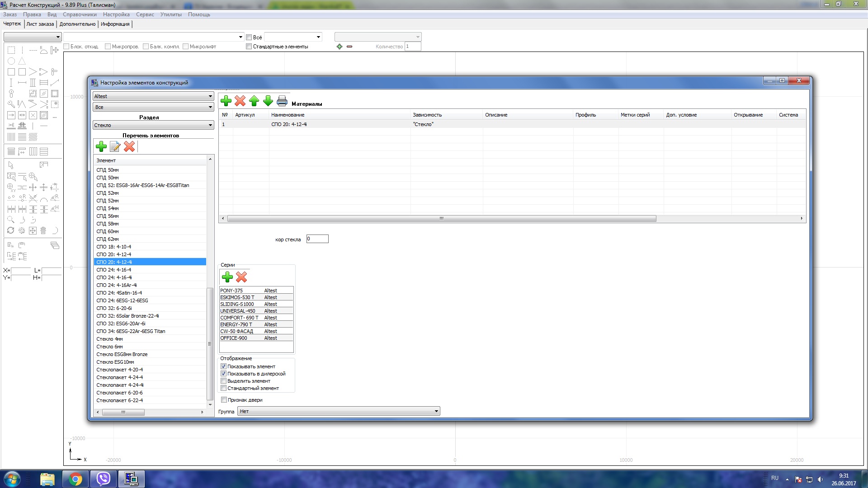Click the materials table horizontal scrollbar
The width and height of the screenshot is (868, 488).
coord(442,219)
